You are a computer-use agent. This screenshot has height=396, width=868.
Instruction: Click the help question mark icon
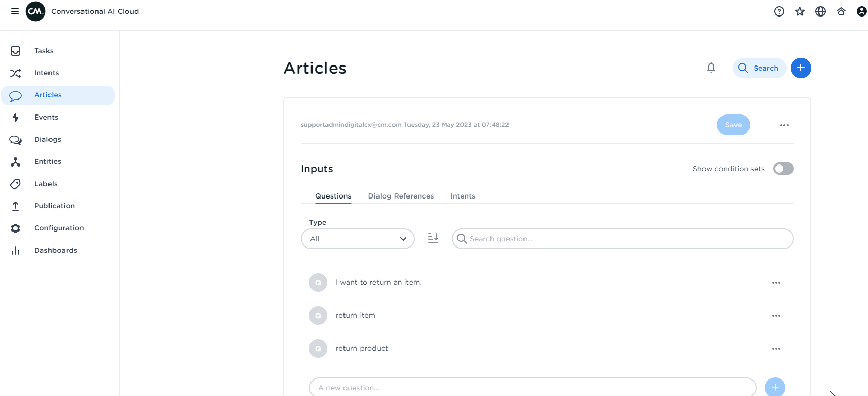(779, 11)
